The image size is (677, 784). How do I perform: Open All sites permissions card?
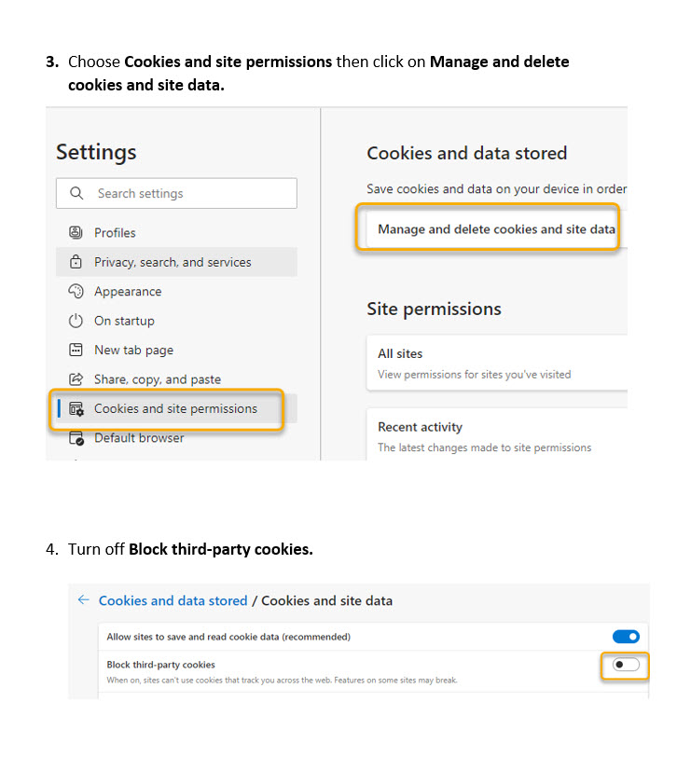[x=496, y=363]
